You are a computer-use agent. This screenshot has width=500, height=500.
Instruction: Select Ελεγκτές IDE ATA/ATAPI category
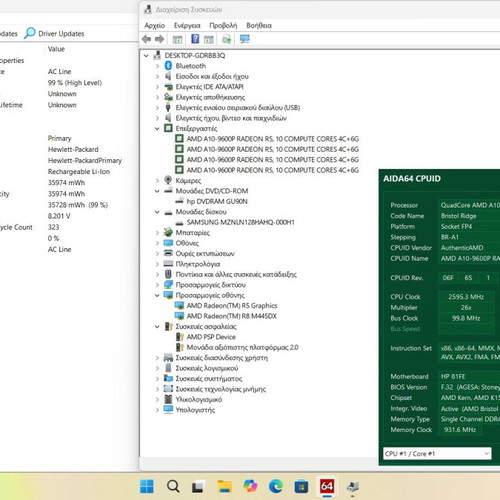209,87
